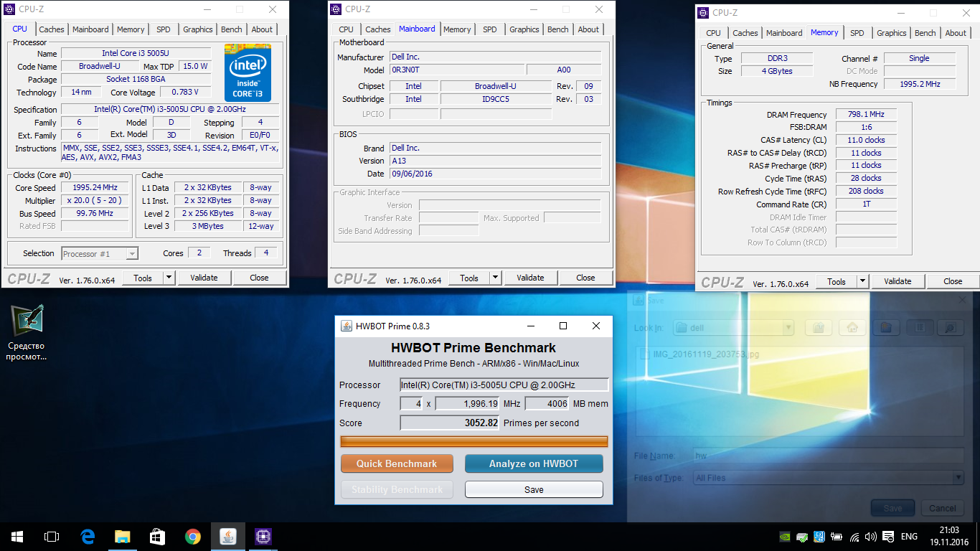Screen dimensions: 980x551
Task: Click the Core Speed value 1995.24 MHz
Action: 95,187
